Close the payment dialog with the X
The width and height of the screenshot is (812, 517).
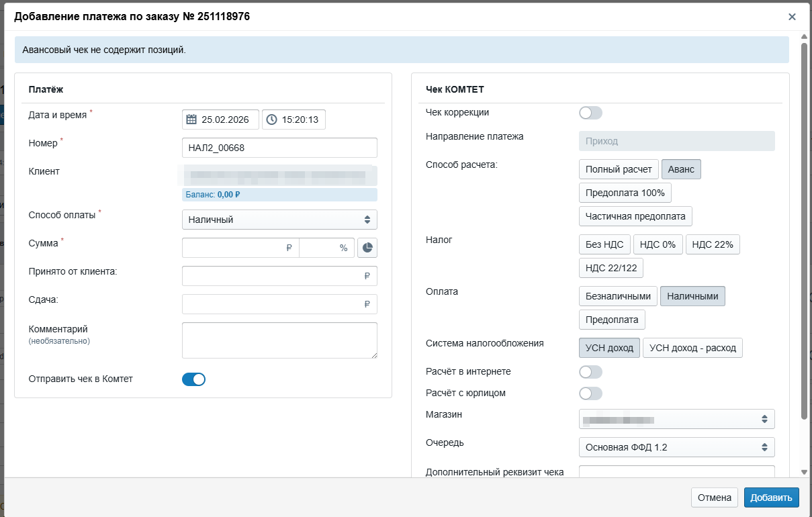coord(793,17)
